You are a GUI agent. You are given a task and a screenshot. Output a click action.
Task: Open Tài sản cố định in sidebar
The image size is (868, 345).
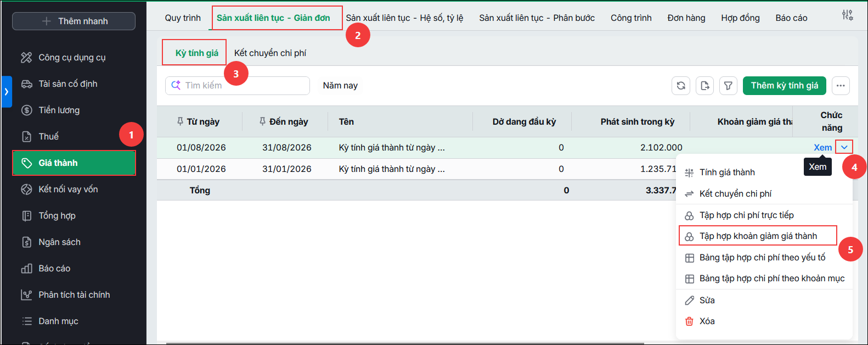click(x=68, y=84)
